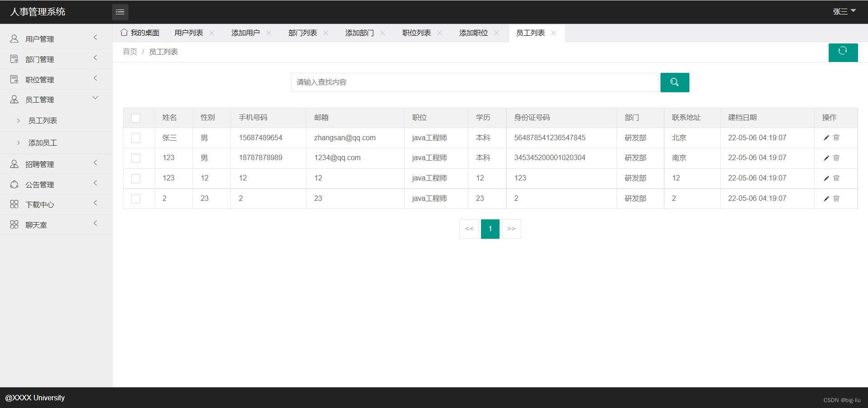868x408 pixels.
Task: Expand the 部门管理 menu chevron
Action: click(95, 58)
